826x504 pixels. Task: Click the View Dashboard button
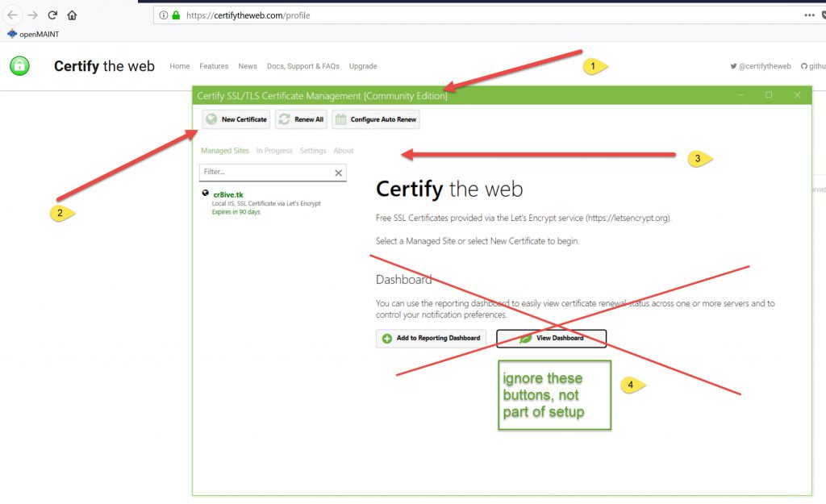pyautogui.click(x=551, y=339)
